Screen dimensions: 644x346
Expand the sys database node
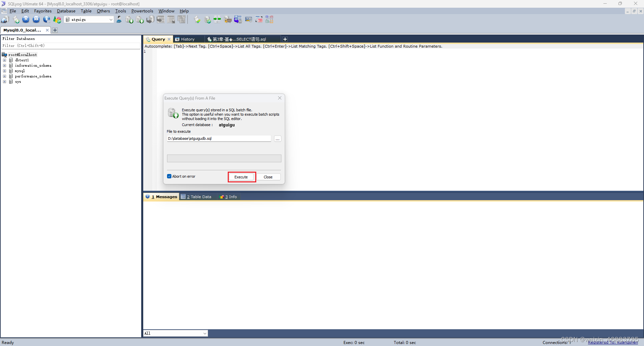pos(5,82)
